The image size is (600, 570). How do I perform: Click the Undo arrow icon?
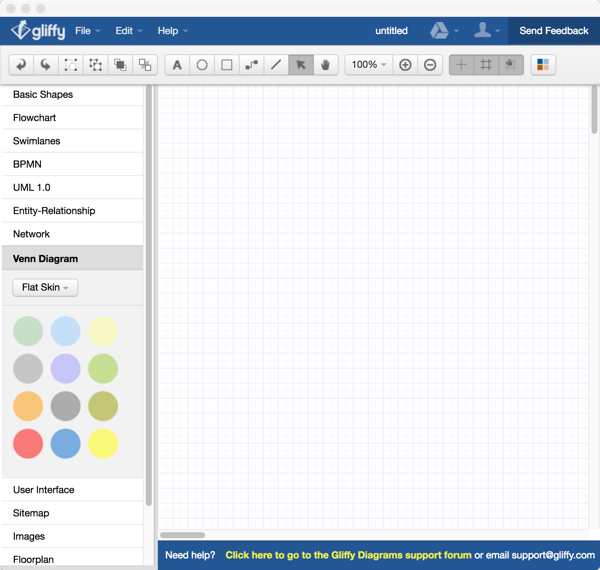click(21, 65)
